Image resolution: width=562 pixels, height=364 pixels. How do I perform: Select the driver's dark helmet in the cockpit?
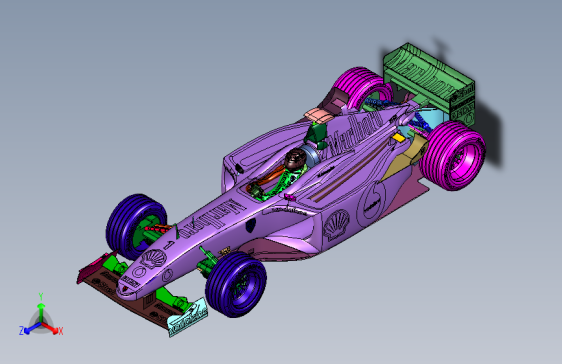coord(295,159)
